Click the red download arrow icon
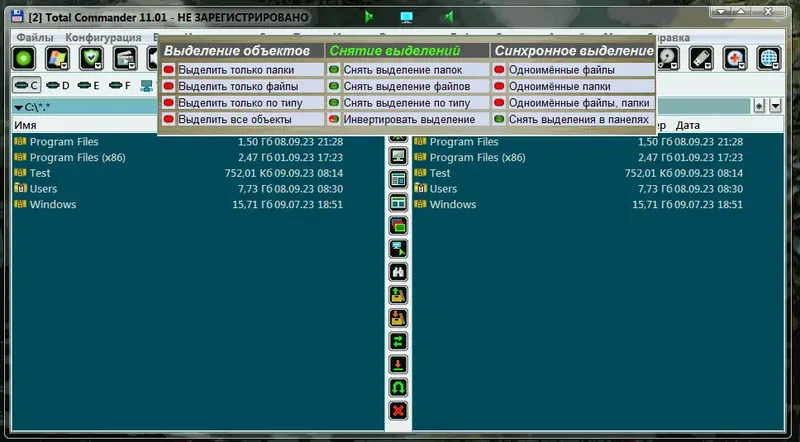The width and height of the screenshot is (800, 442). tap(398, 364)
